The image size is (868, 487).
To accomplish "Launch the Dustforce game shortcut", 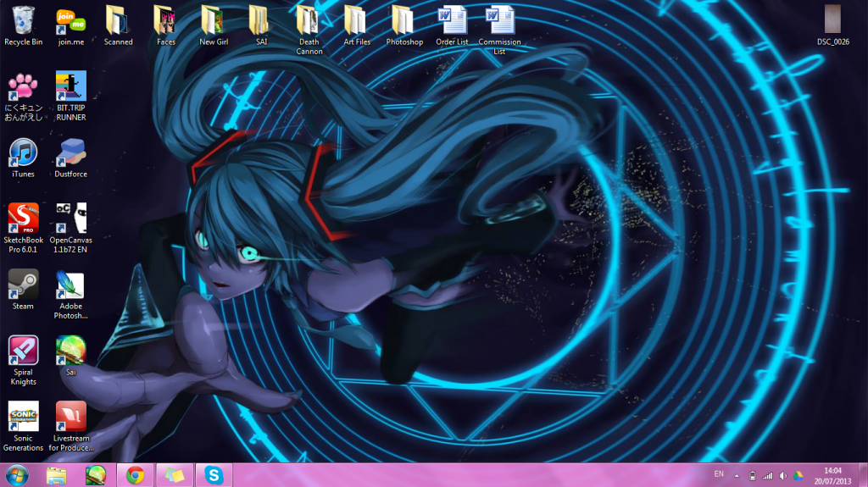I will 71,158.
